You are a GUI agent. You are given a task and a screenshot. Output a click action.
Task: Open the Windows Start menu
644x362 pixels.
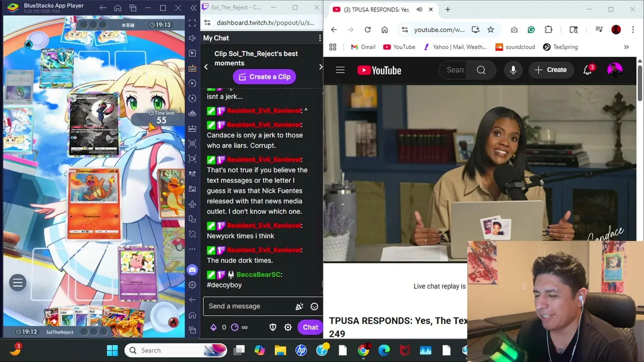(x=112, y=350)
